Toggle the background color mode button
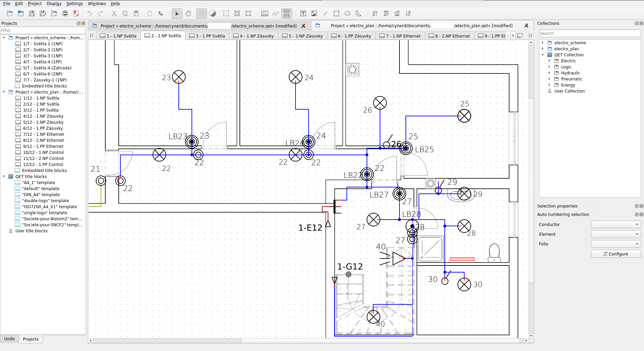 (x=213, y=13)
